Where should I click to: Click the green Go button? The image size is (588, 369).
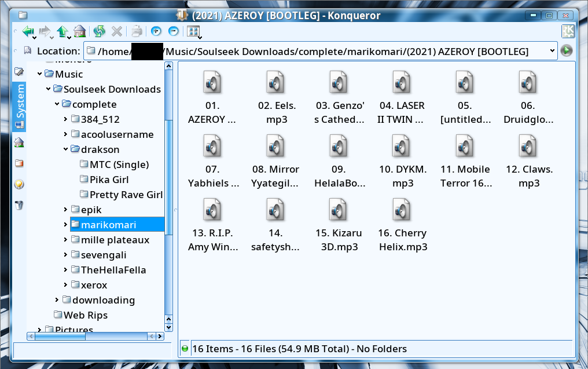click(x=566, y=50)
